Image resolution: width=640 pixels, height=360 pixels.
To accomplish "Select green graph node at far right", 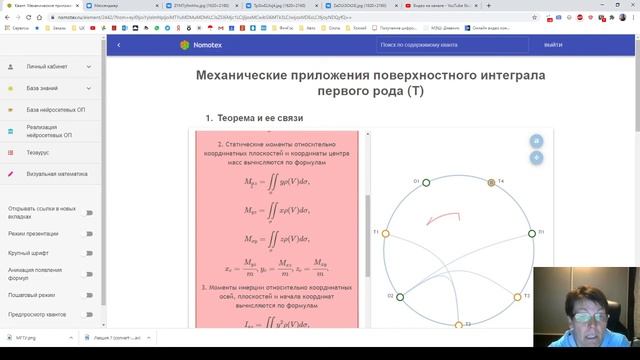I will (x=532, y=233).
